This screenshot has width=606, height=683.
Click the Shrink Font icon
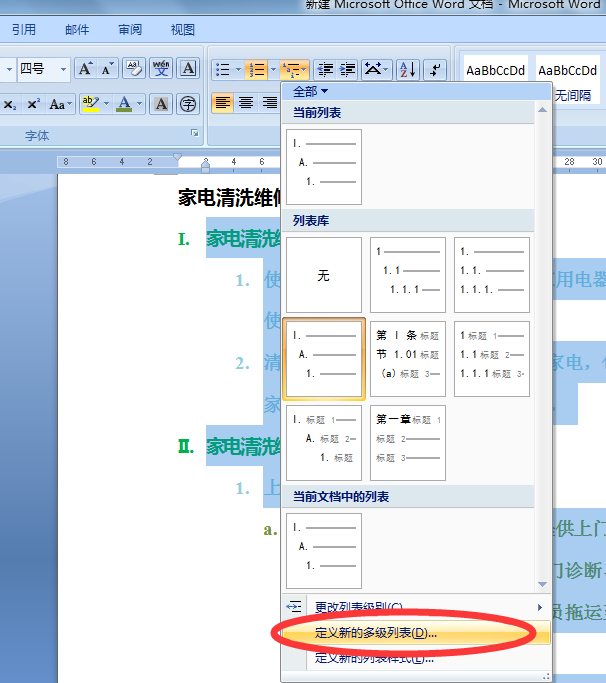pyautogui.click(x=108, y=69)
